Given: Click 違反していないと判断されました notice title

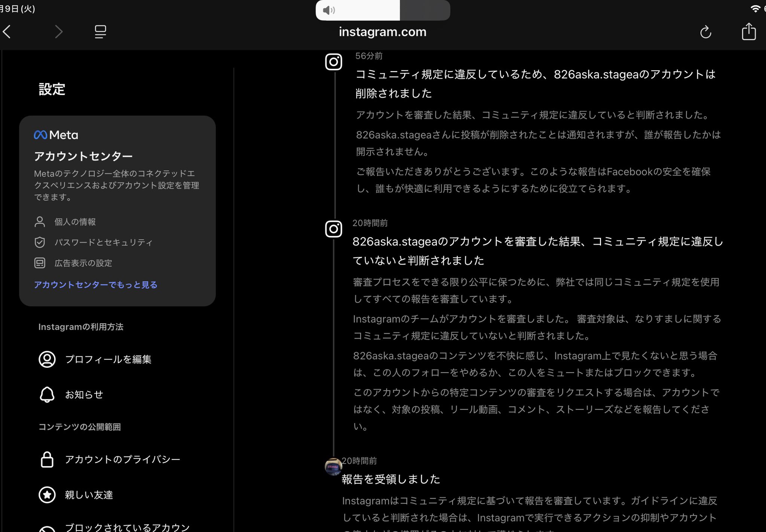Looking at the screenshot, I should (538, 251).
